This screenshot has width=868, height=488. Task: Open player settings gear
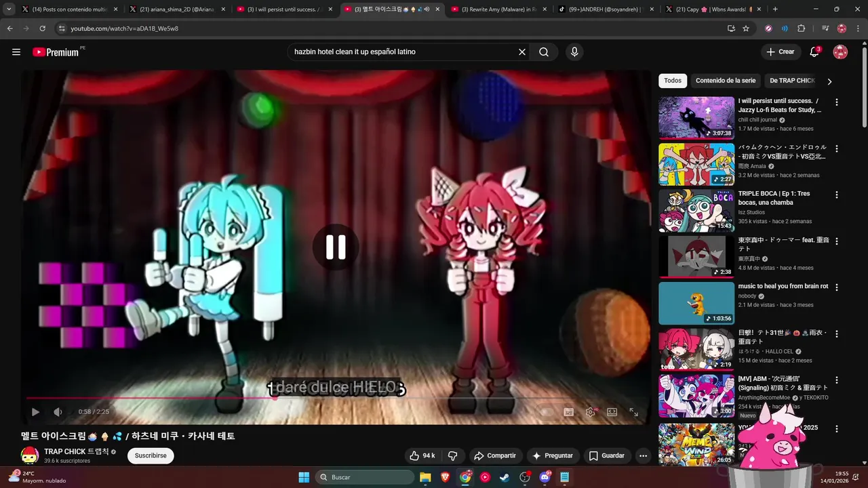pyautogui.click(x=591, y=411)
